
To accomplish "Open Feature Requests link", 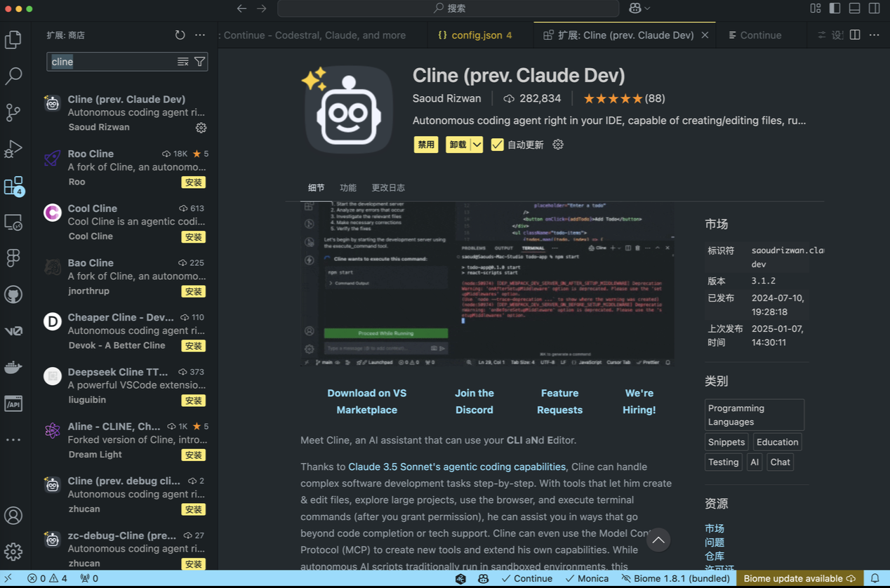I will click(559, 401).
